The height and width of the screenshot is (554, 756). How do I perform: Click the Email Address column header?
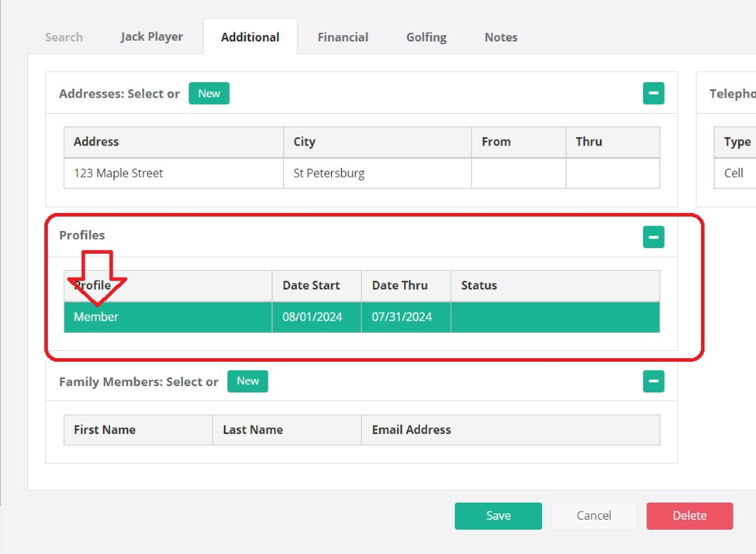(510, 430)
